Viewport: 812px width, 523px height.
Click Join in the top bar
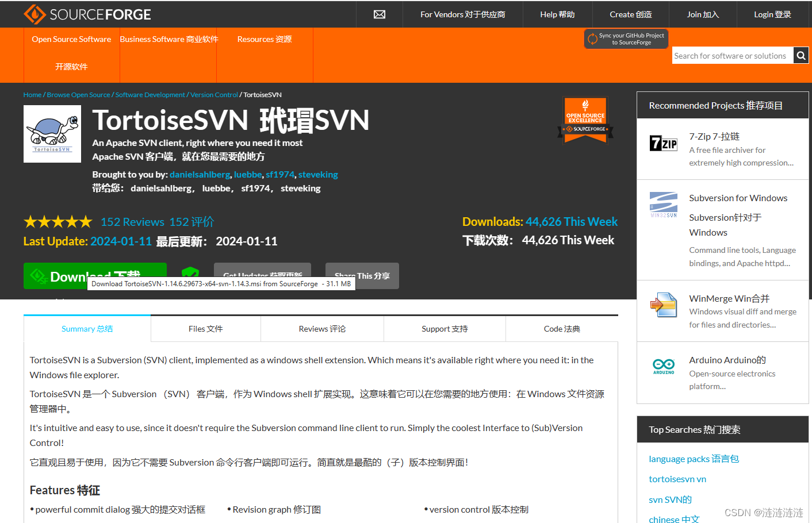(703, 14)
